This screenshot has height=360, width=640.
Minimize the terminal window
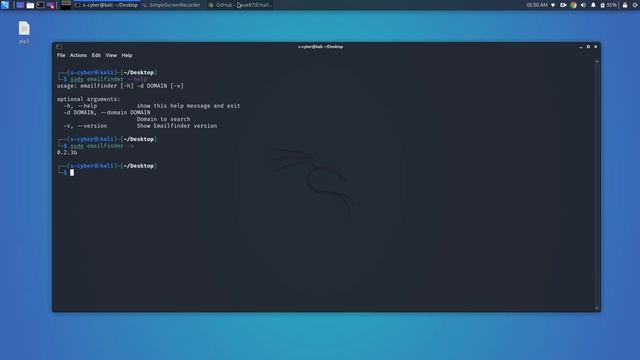pyautogui.click(x=581, y=47)
